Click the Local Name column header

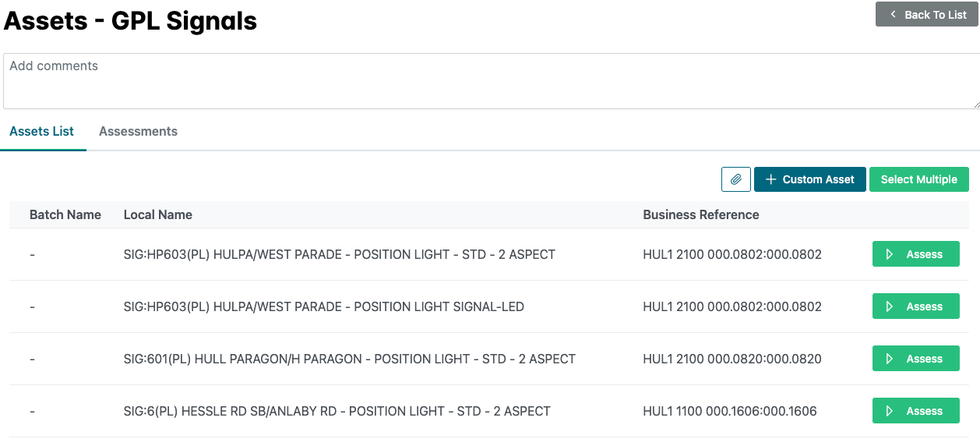(158, 214)
